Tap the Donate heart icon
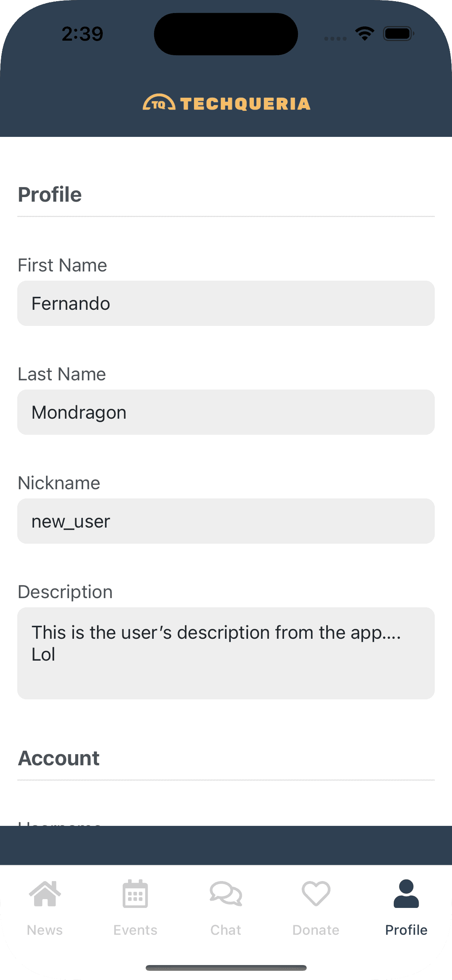 [x=316, y=894]
